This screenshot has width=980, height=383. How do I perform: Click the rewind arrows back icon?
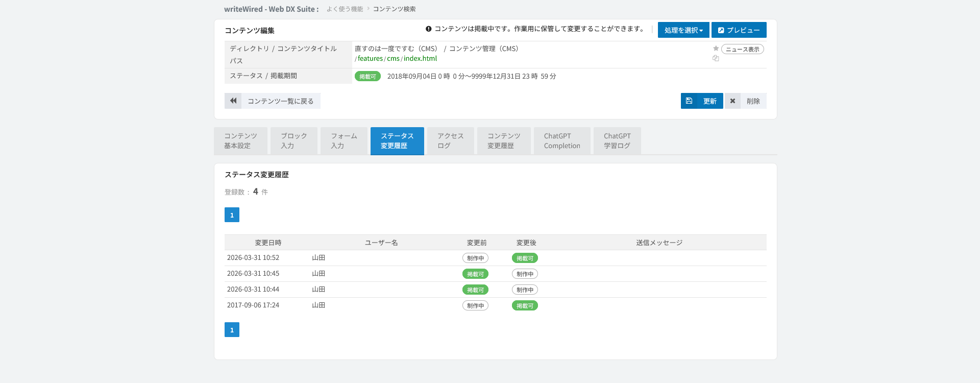[x=233, y=101]
